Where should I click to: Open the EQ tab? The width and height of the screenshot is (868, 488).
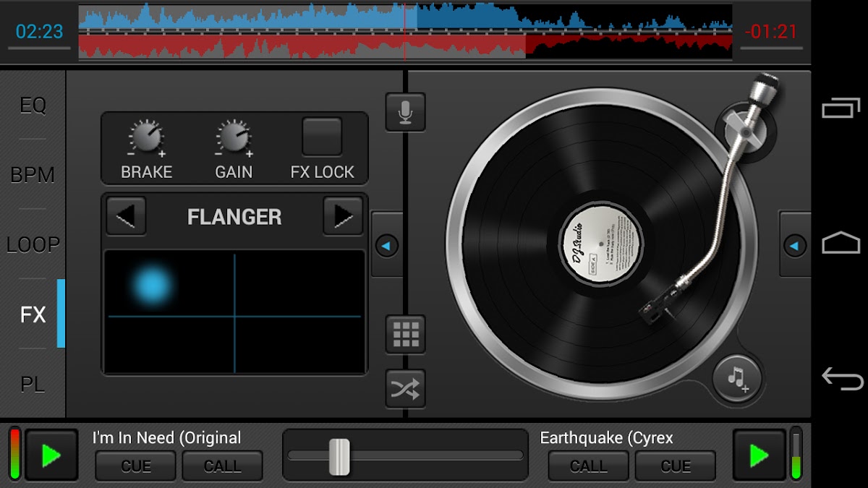point(33,106)
